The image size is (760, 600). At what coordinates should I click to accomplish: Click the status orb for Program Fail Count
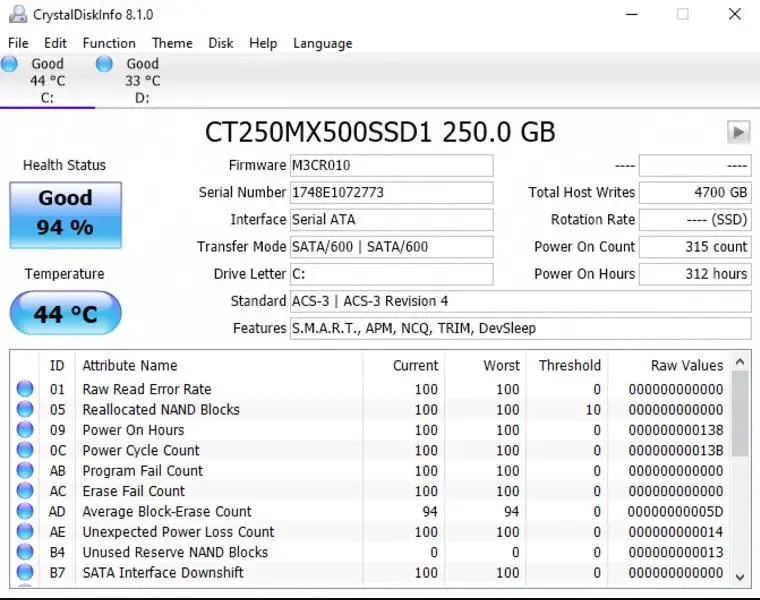tap(25, 470)
